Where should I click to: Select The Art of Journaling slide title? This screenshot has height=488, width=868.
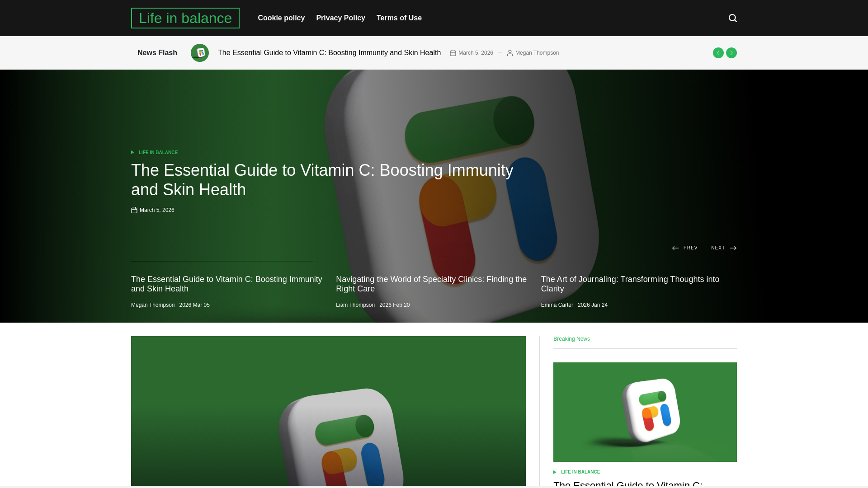coord(630,284)
